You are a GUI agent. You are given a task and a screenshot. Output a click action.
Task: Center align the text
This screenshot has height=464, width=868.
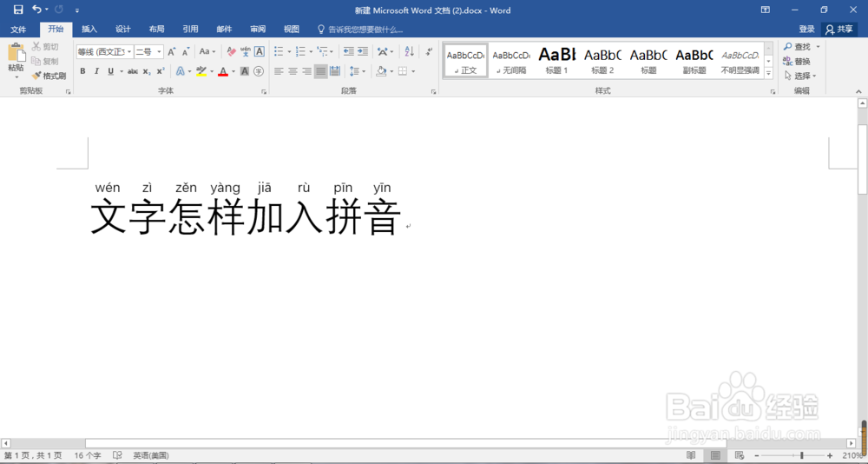(x=293, y=71)
